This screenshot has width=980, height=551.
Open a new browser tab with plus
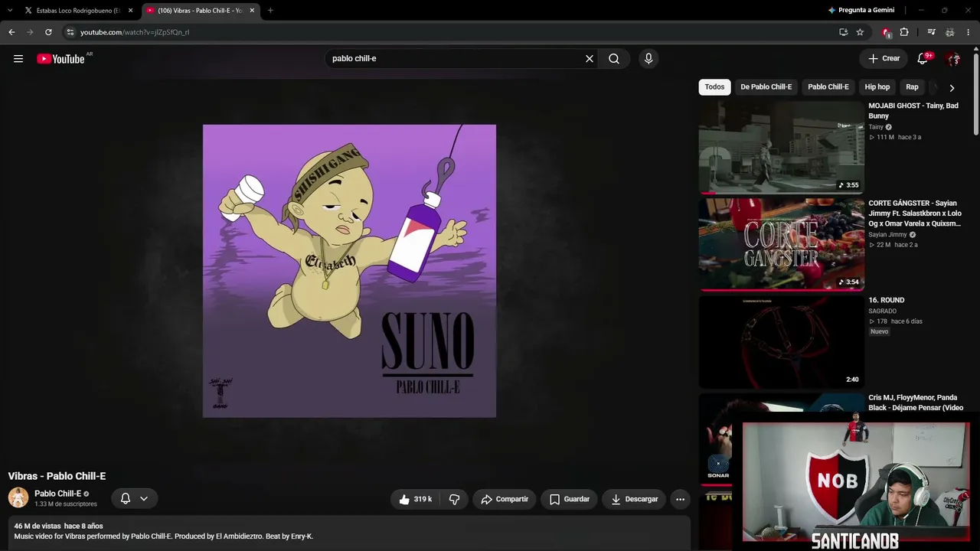tap(270, 11)
